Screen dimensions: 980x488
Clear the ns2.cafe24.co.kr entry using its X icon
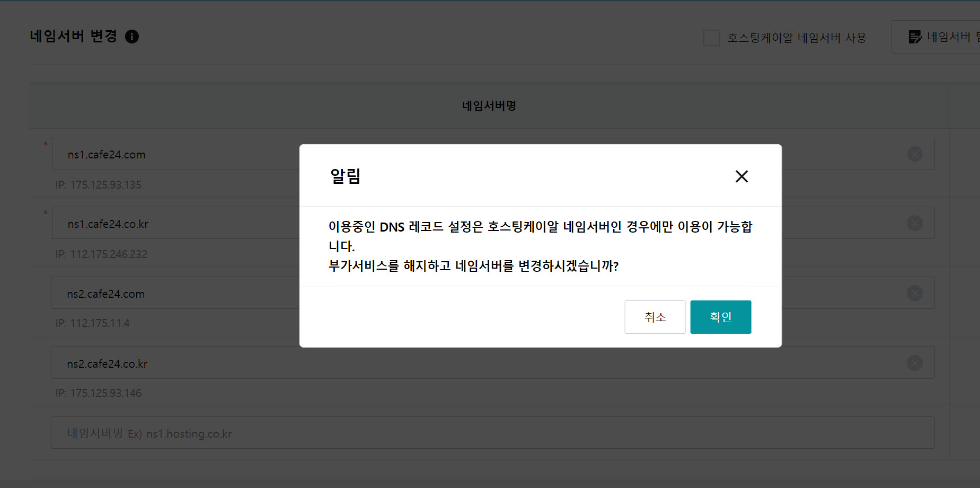pyautogui.click(x=915, y=363)
